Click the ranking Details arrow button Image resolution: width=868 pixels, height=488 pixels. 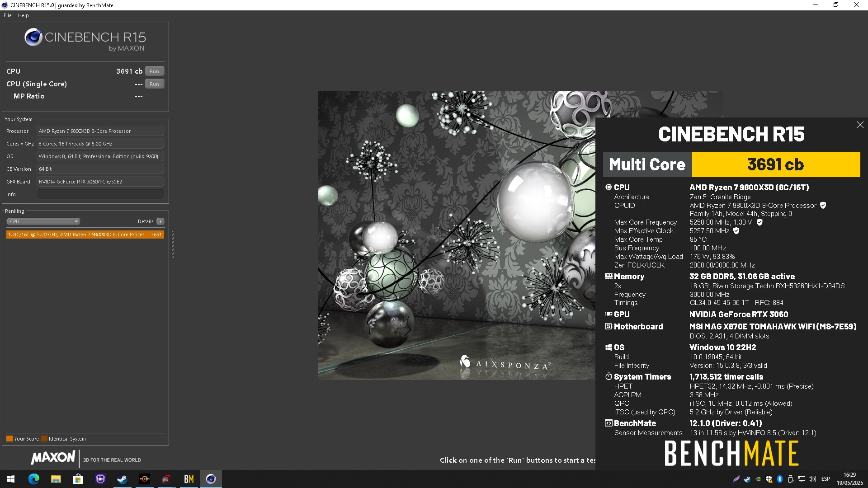pyautogui.click(x=160, y=221)
